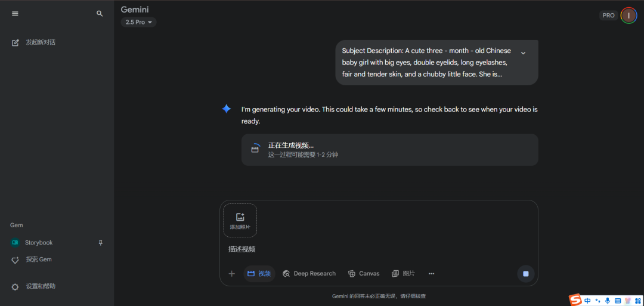
Task: Toggle the 视频 tool chip off
Action: (x=259, y=274)
